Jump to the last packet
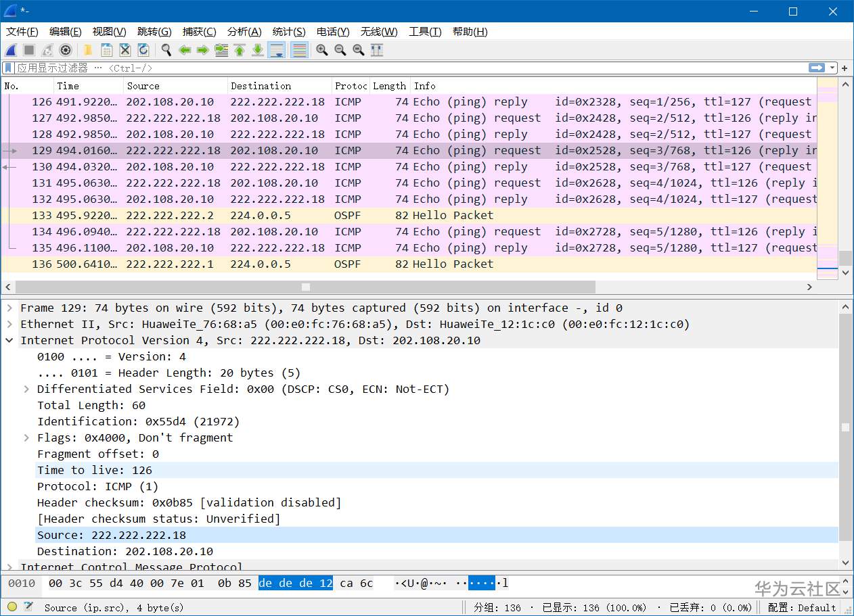This screenshot has height=616, width=854. point(258,50)
